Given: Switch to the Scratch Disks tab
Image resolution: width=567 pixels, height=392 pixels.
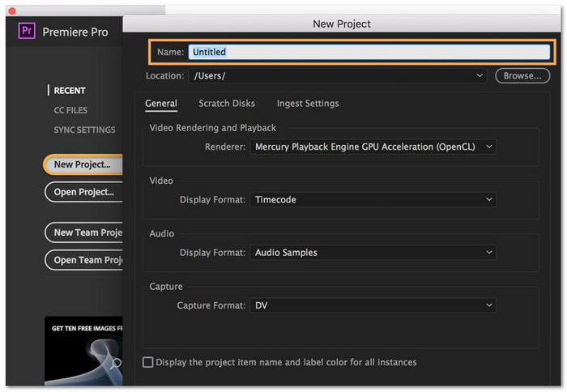Looking at the screenshot, I should click(227, 104).
